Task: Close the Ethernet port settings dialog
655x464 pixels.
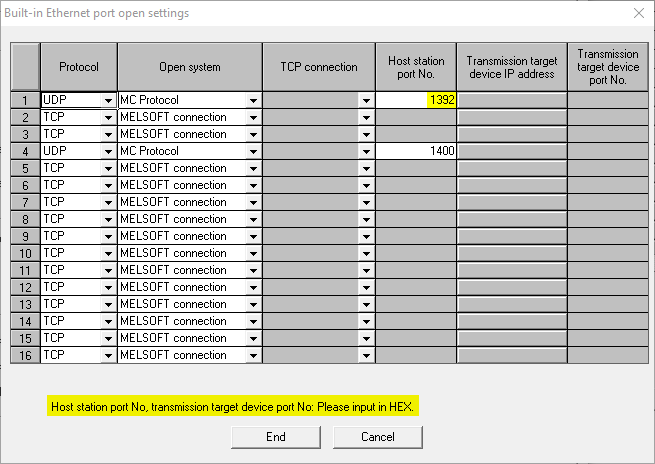Action: point(639,13)
